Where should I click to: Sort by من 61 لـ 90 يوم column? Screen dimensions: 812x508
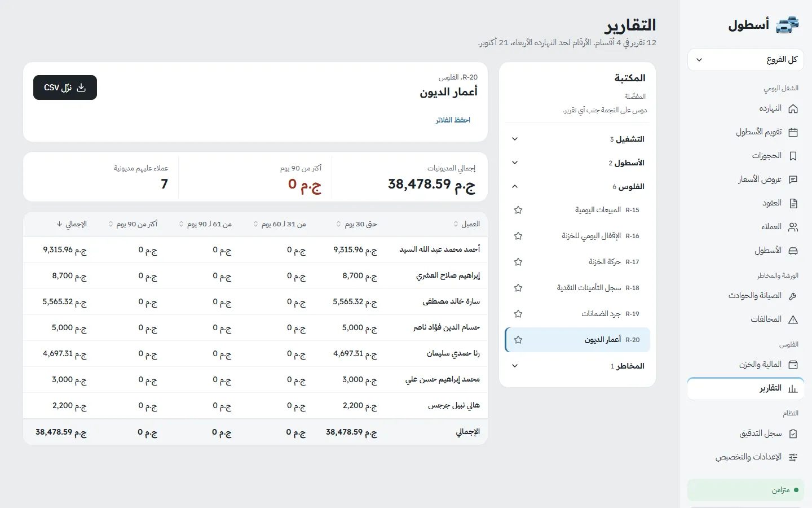205,224
